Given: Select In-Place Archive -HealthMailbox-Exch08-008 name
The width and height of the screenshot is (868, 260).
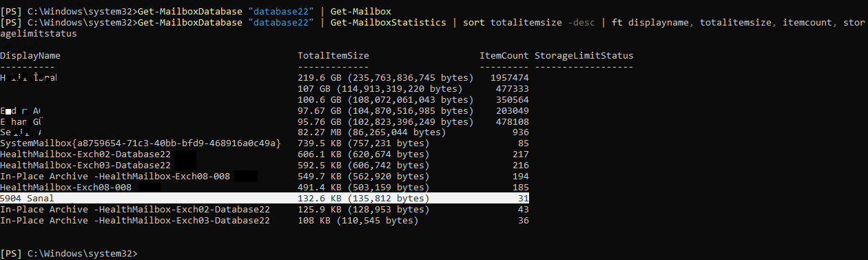Looking at the screenshot, I should pos(116,177).
